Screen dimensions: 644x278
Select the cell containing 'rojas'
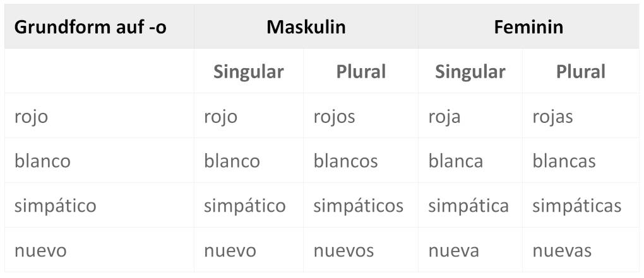pos(552,117)
